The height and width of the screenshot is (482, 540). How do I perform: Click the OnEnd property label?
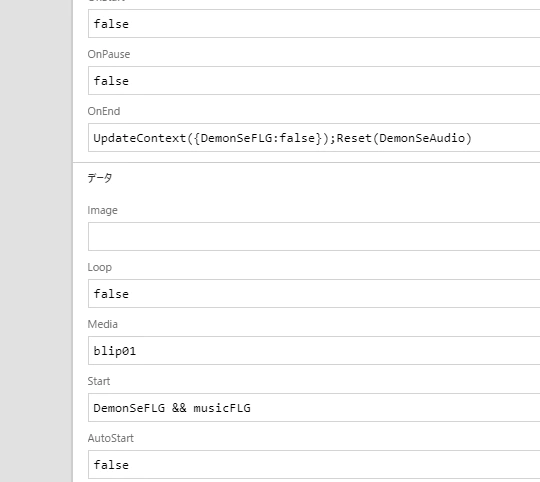[104, 111]
